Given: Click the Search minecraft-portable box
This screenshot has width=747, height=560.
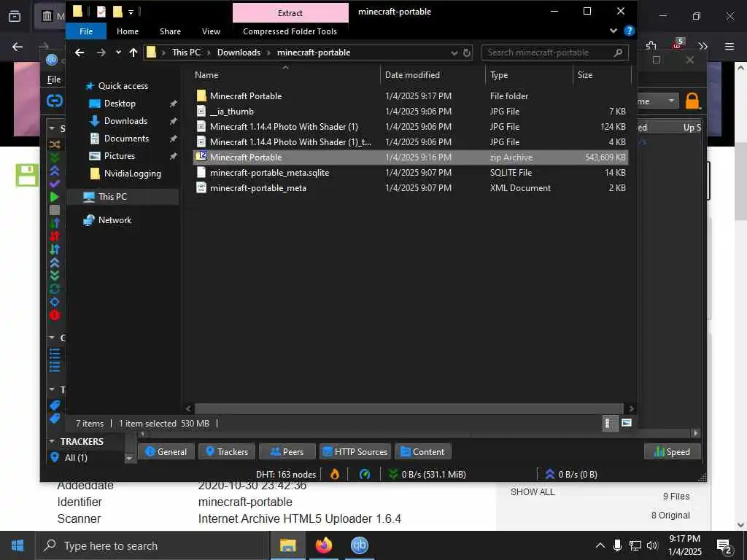Looking at the screenshot, I should click(554, 52).
